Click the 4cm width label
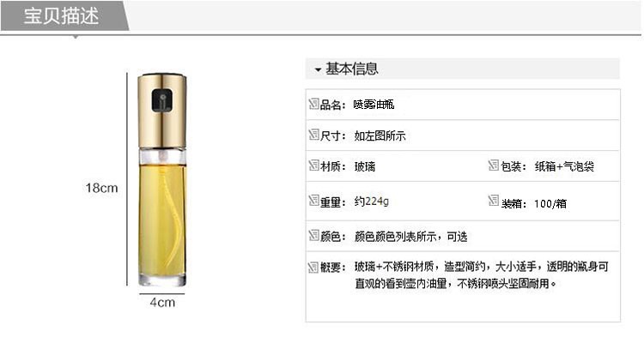The image size is (644, 343). pos(162,303)
